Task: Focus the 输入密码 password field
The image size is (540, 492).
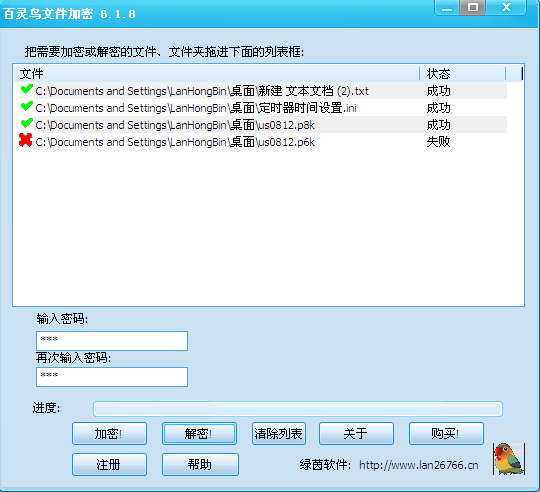Action: coord(112,341)
